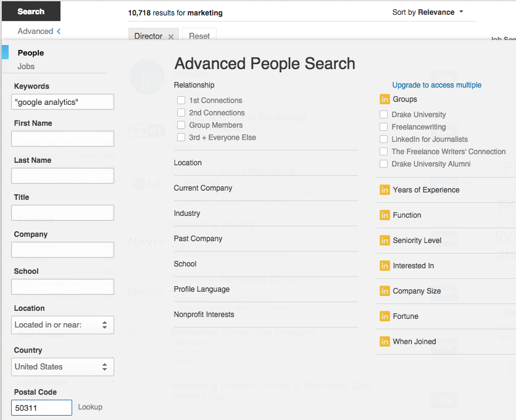Enable the Group Members checkbox
This screenshot has width=516, height=420.
pos(181,125)
